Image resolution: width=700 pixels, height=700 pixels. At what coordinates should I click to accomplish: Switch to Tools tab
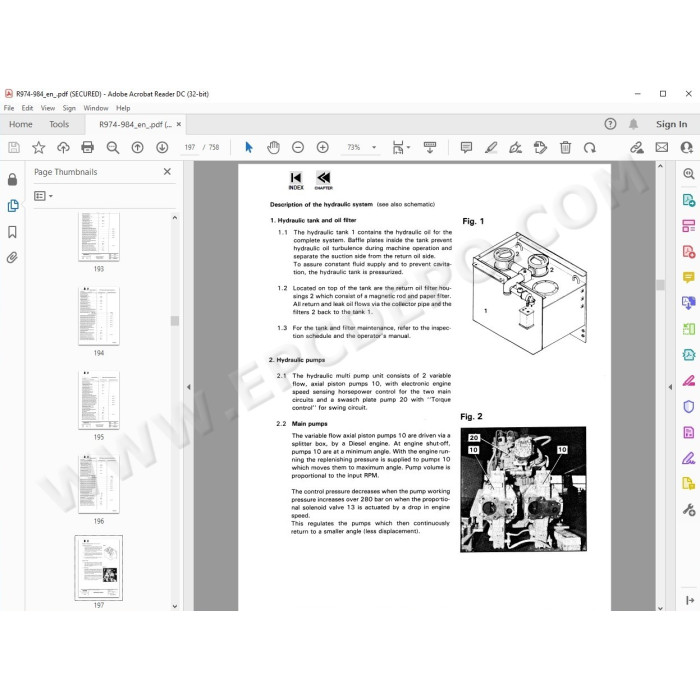pyautogui.click(x=59, y=124)
